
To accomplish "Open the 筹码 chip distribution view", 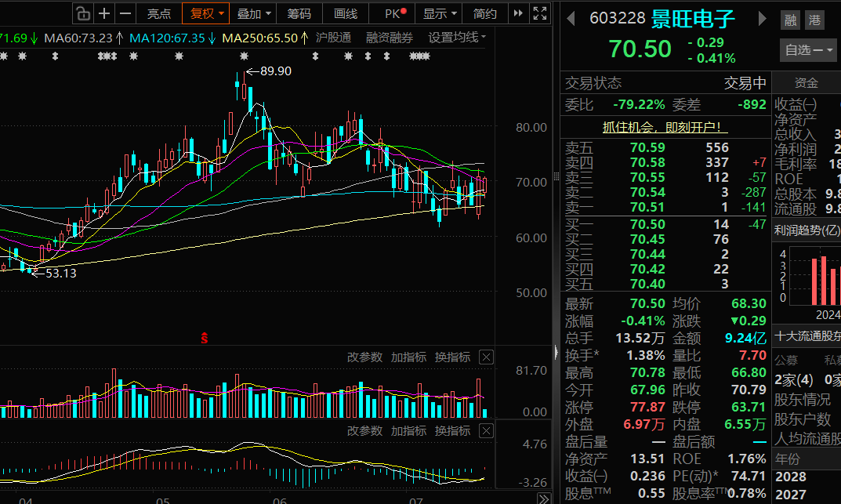I will click(299, 13).
